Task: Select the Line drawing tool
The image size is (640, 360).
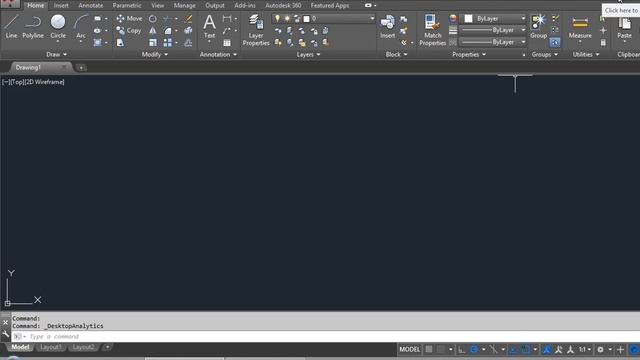Action: coord(11,27)
